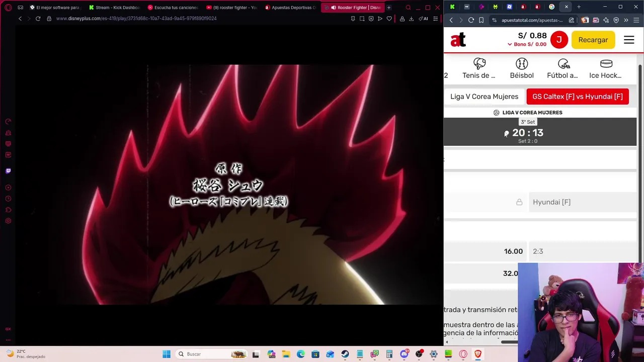Select the Tenis de mesa sport icon
644x362 pixels.
(479, 69)
